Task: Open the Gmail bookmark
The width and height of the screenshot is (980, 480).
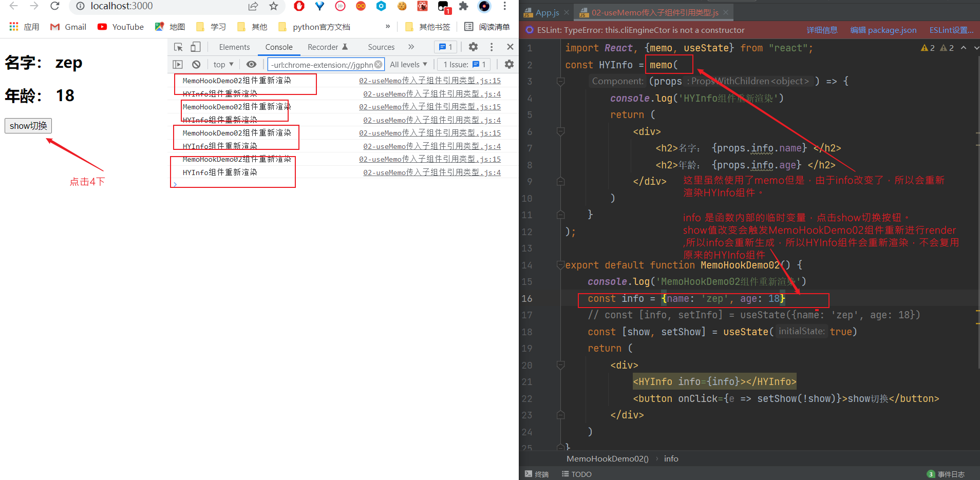Action: pyautogui.click(x=68, y=27)
